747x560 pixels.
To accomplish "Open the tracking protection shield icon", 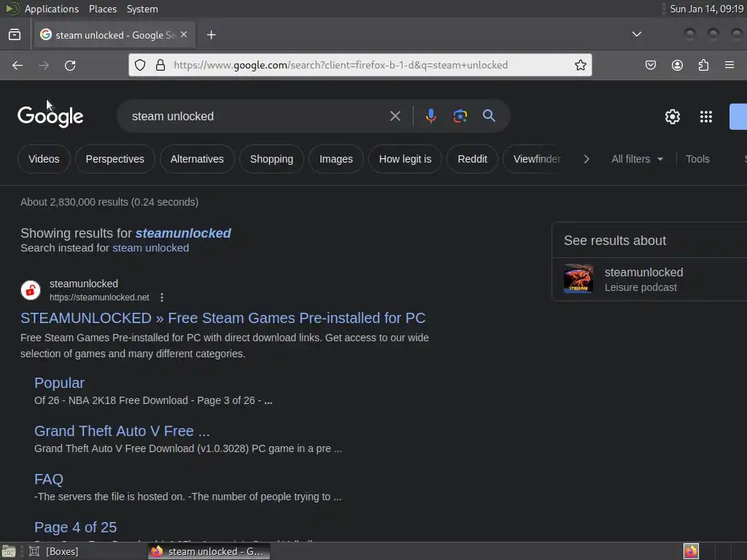I will (139, 65).
